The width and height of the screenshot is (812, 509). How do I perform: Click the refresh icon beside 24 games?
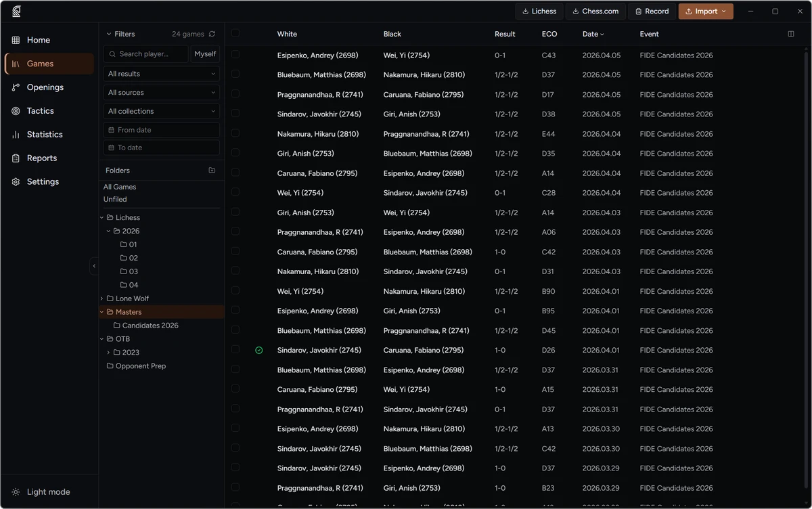pyautogui.click(x=212, y=34)
